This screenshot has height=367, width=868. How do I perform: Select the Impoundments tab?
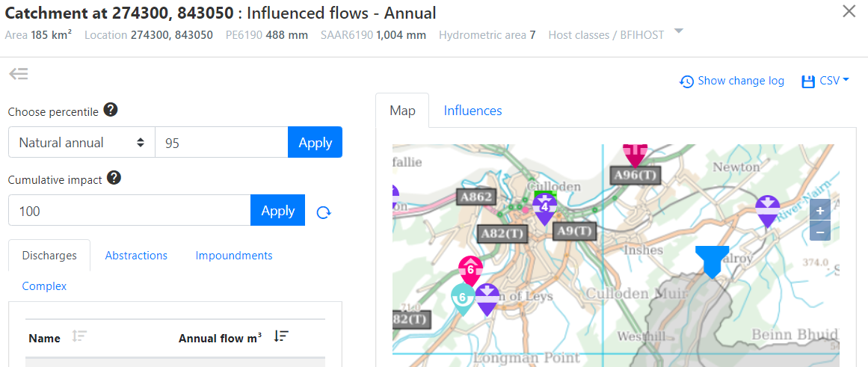click(x=234, y=256)
